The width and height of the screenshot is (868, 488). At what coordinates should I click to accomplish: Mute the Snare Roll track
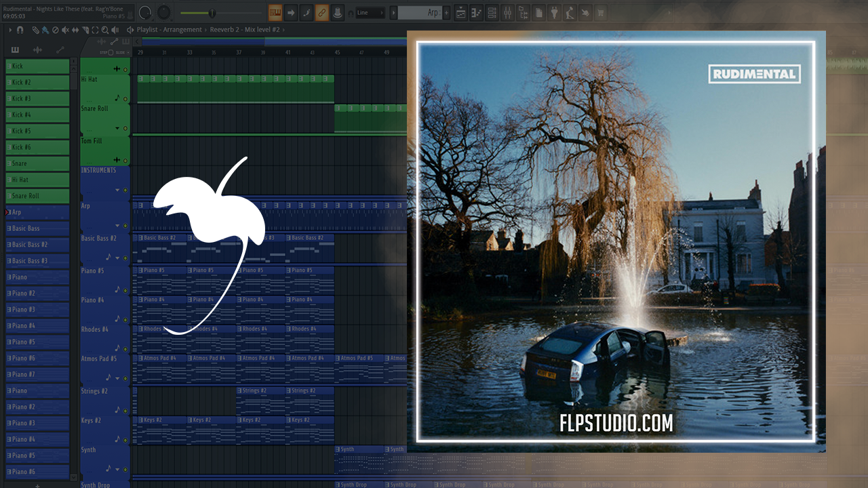[x=125, y=128]
